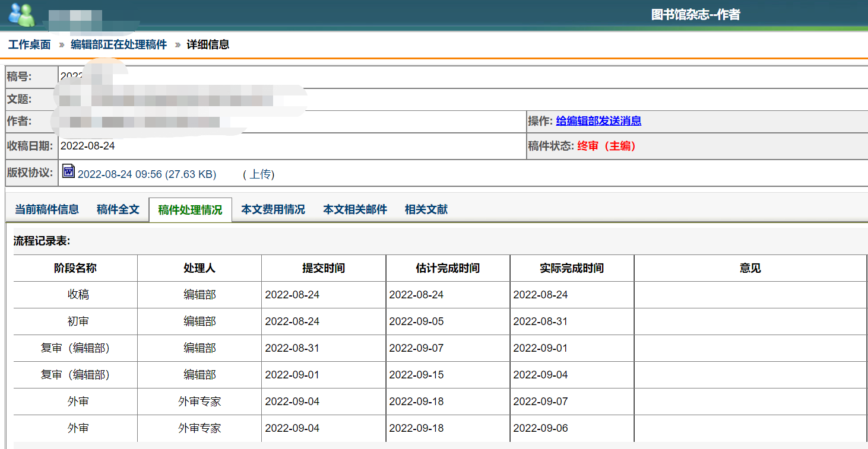Open 编辑部正在处理稿件 breadcrumb link
The width and height of the screenshot is (868, 449).
click(x=119, y=44)
